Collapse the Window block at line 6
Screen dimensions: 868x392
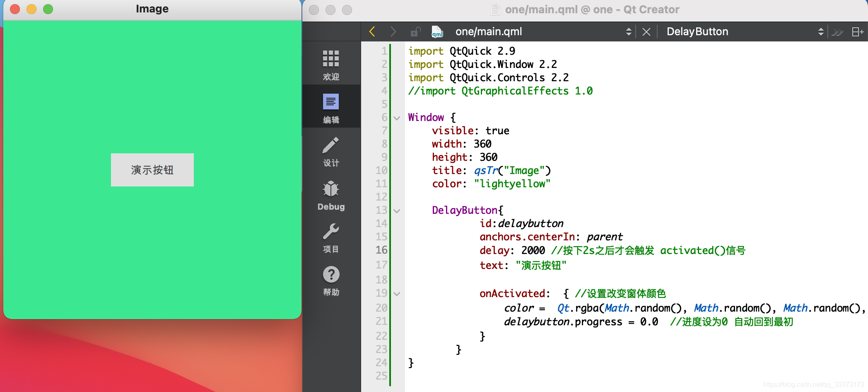[397, 118]
